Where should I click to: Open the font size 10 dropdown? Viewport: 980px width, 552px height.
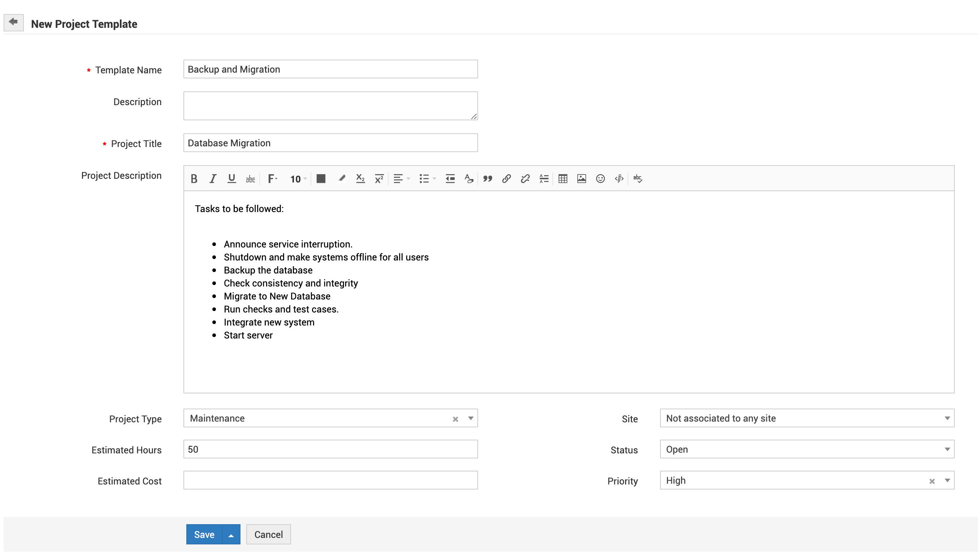298,179
